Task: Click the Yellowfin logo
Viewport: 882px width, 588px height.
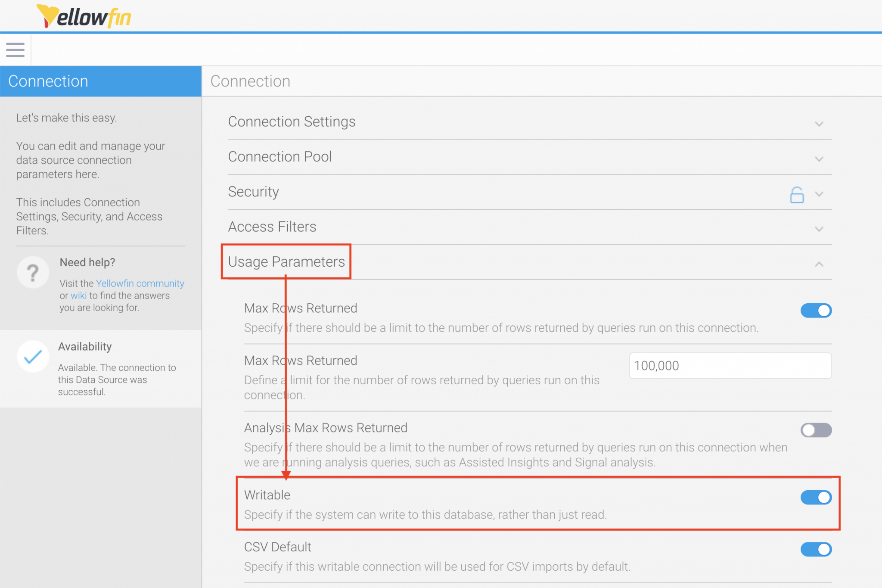Action: [83, 16]
